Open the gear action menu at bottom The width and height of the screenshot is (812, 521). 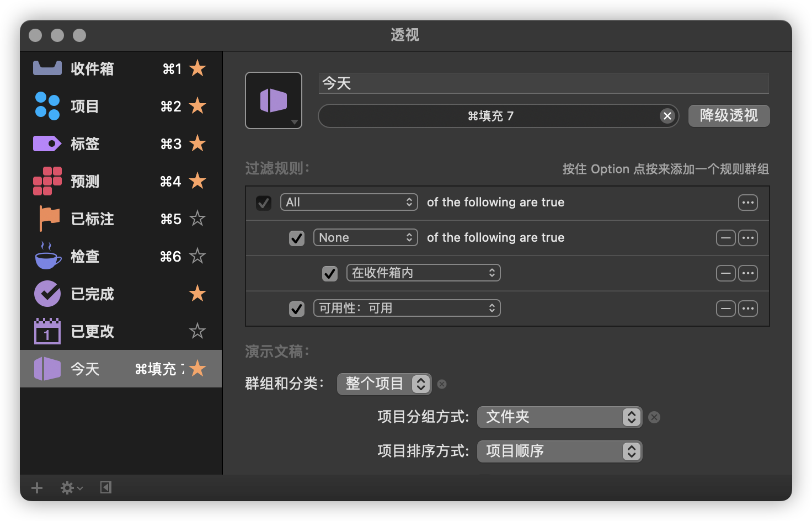[67, 487]
